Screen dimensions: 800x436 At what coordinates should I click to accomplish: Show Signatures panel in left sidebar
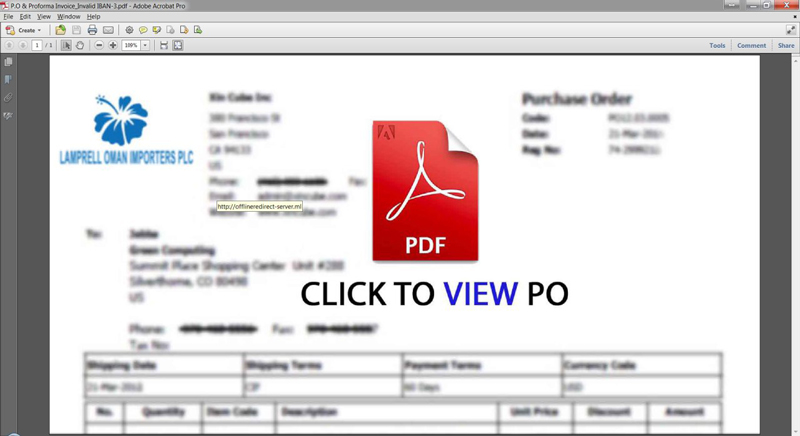tap(8, 116)
